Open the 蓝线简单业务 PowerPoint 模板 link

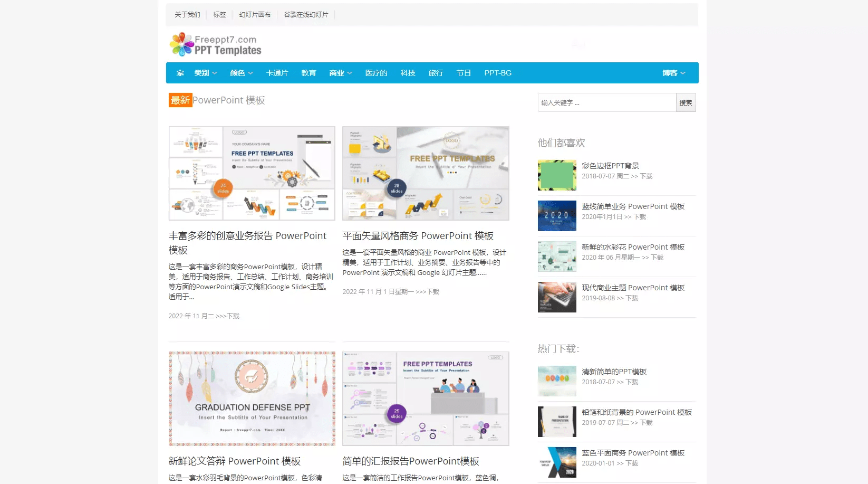(633, 206)
